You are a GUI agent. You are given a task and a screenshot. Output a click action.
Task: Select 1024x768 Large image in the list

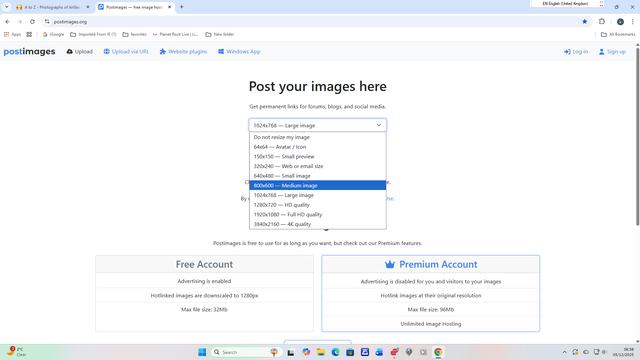click(x=318, y=195)
